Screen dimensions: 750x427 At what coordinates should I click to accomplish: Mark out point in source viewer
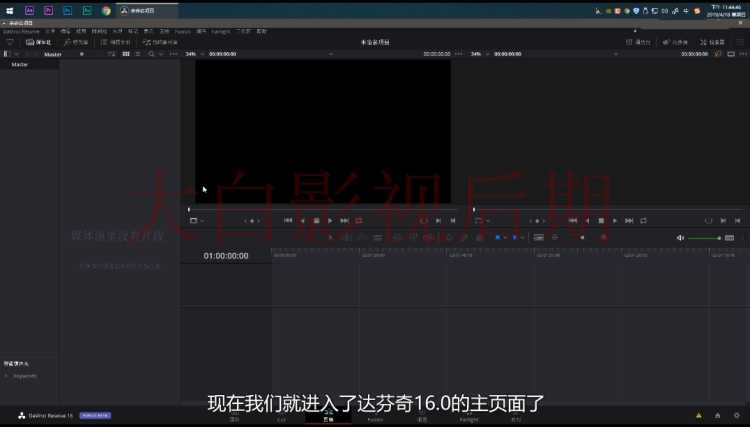(452, 221)
